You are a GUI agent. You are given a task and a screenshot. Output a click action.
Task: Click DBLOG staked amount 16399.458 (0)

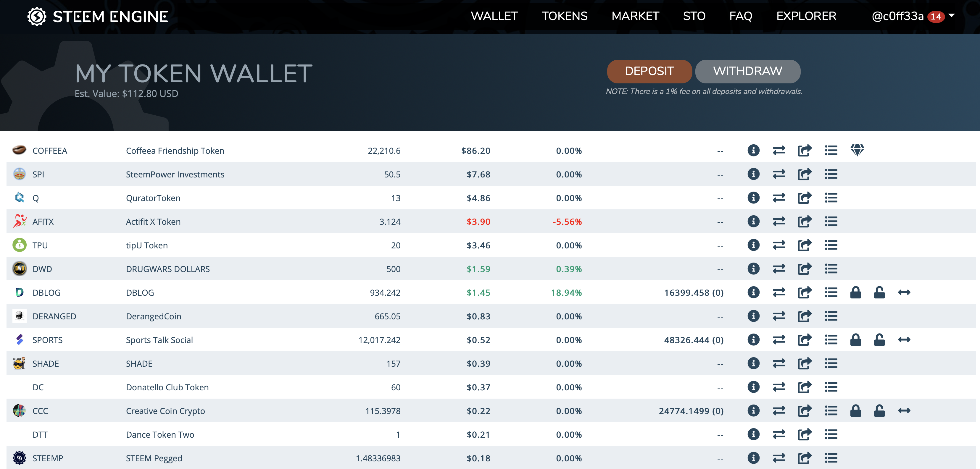[x=694, y=293]
